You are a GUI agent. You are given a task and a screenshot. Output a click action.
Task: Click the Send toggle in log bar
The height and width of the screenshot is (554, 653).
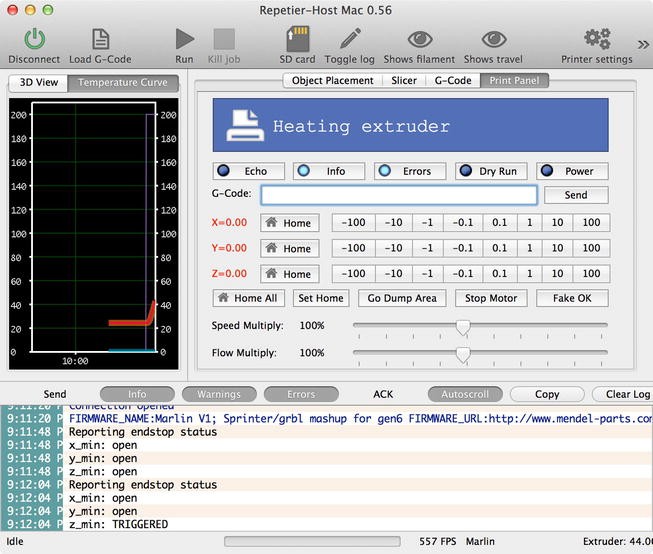pos(55,394)
